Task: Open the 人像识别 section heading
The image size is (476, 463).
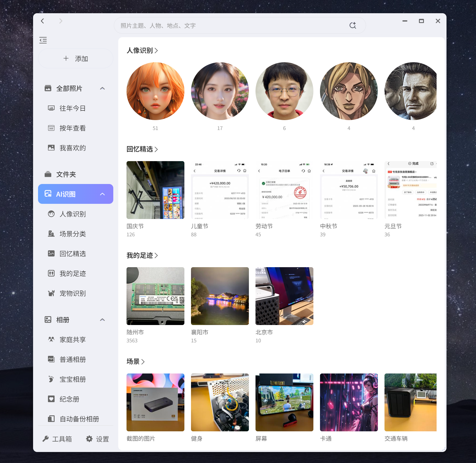Action: coord(142,50)
